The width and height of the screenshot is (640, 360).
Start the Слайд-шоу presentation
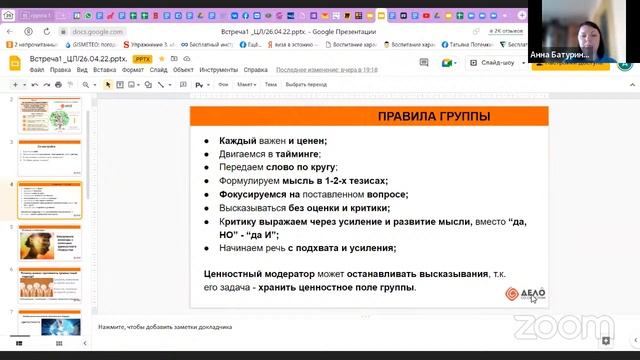pyautogui.click(x=492, y=63)
